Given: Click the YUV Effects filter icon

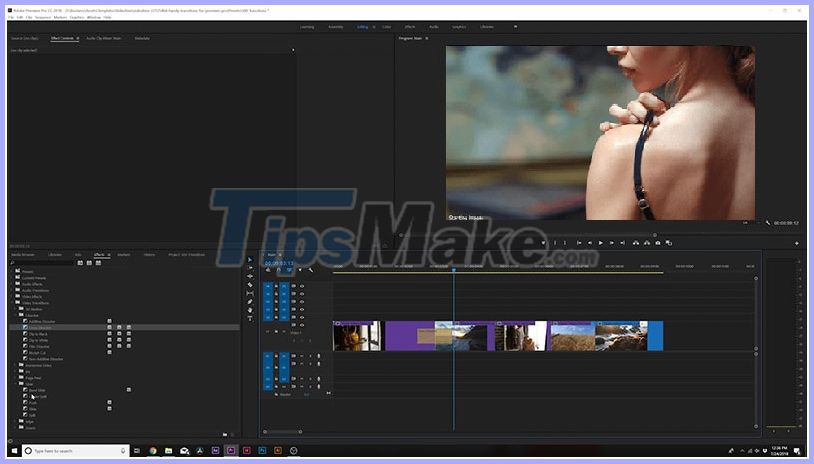Looking at the screenshot, I should (98, 263).
